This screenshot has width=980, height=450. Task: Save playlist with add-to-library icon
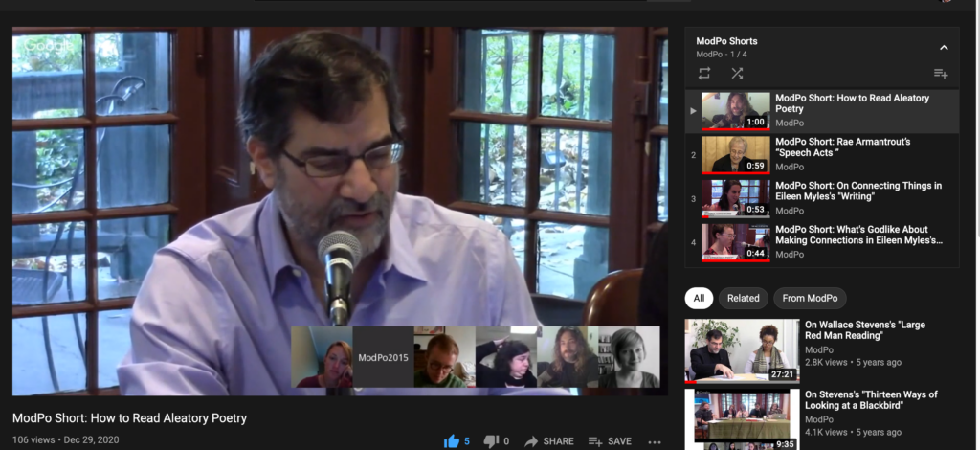point(941,74)
